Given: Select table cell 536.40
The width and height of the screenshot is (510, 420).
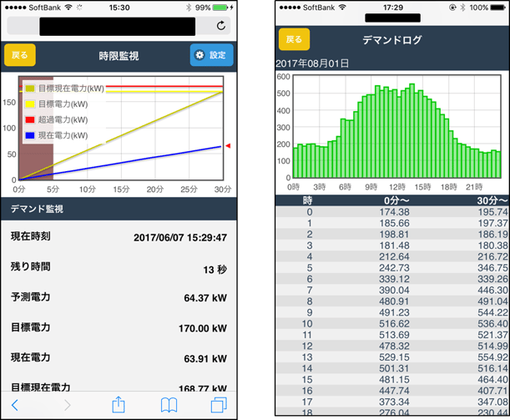Looking at the screenshot, I should tap(492, 324).
